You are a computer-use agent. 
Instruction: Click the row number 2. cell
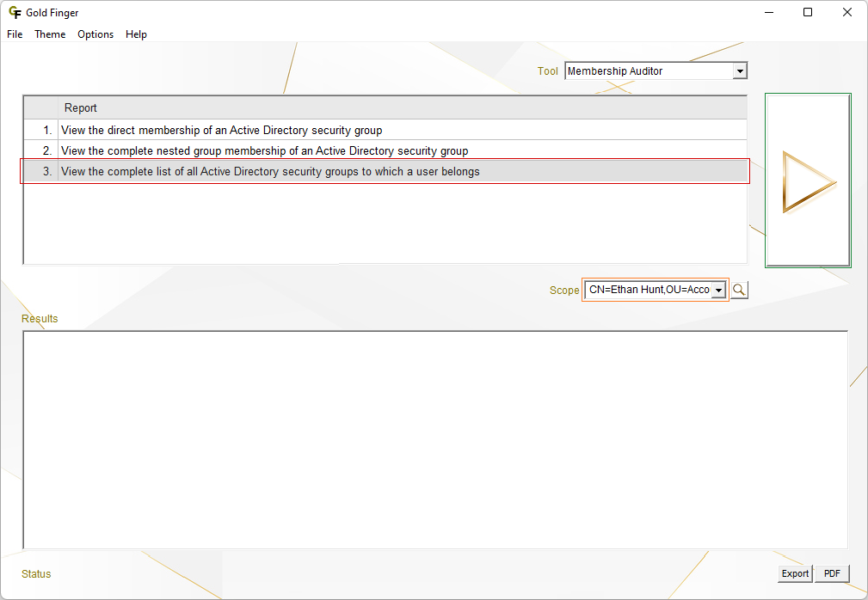coord(41,150)
